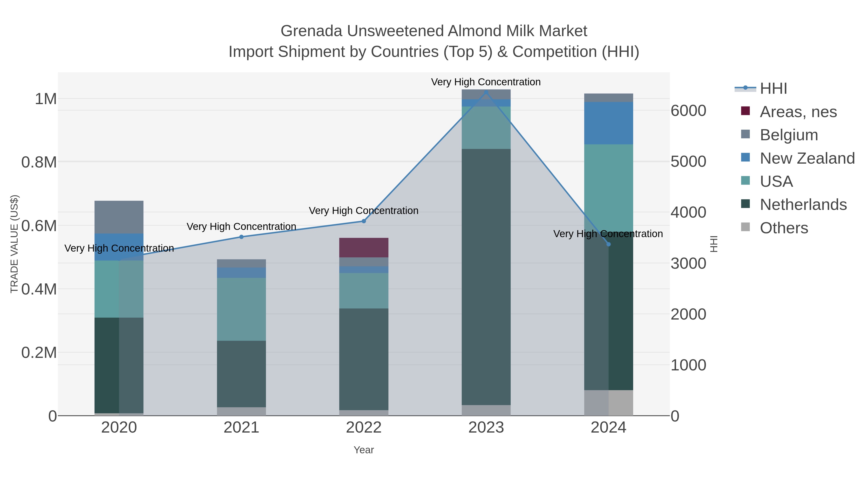Click the 'Import Shipment by Countries' subtitle line
The height and width of the screenshot is (488, 868).
point(434,52)
